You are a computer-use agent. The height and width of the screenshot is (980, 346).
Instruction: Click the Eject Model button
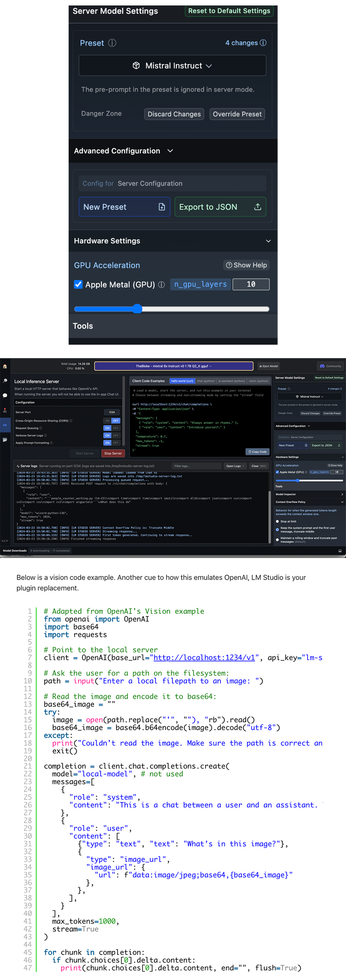(269, 366)
